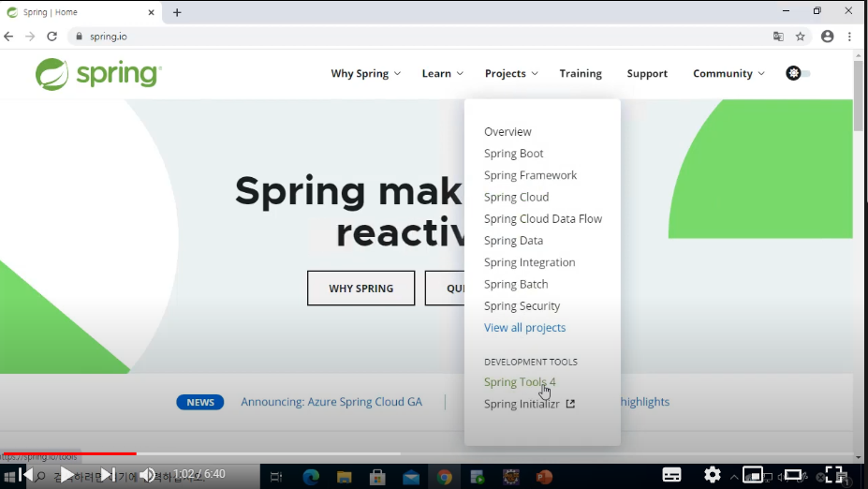This screenshot has height=489, width=868.
Task: Seek on the video progress bar
Action: (429, 453)
